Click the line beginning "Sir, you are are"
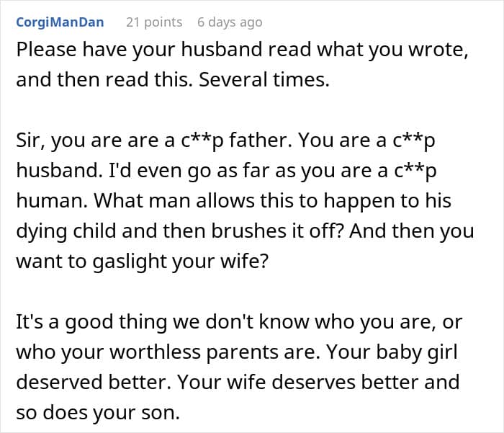The height and width of the screenshot is (433, 504). [225, 141]
